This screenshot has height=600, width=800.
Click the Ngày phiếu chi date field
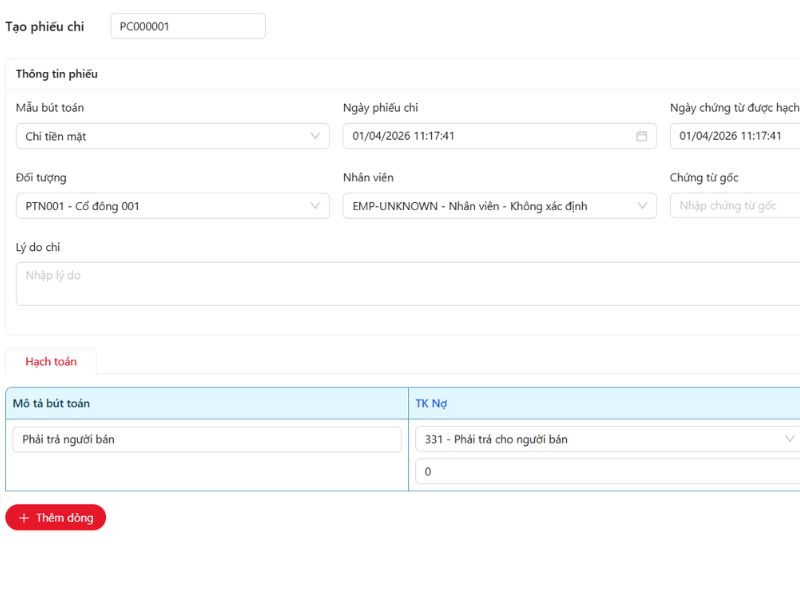pyautogui.click(x=490, y=136)
